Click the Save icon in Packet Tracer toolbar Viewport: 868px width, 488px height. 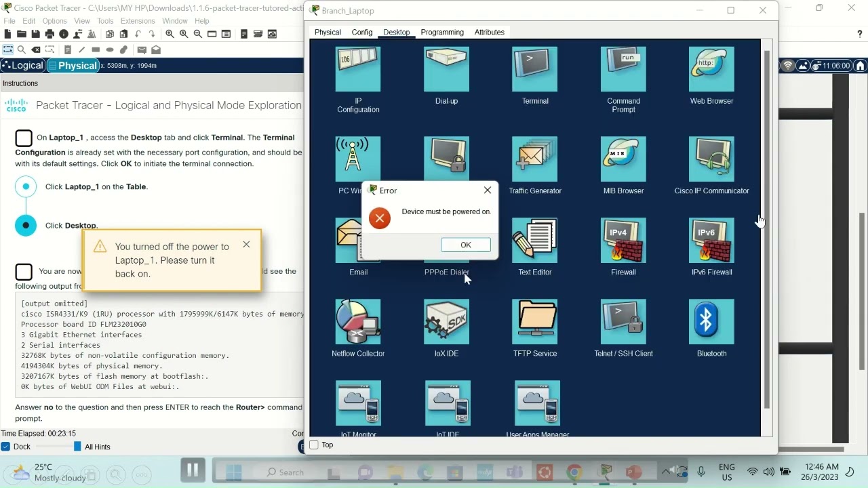[x=35, y=34]
